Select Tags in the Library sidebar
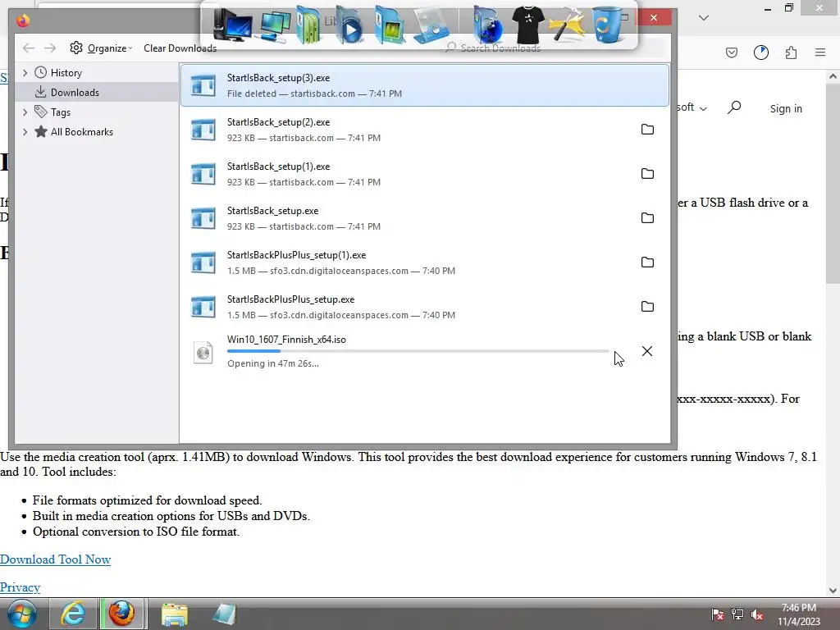Viewport: 840px width, 630px height. coord(61,112)
